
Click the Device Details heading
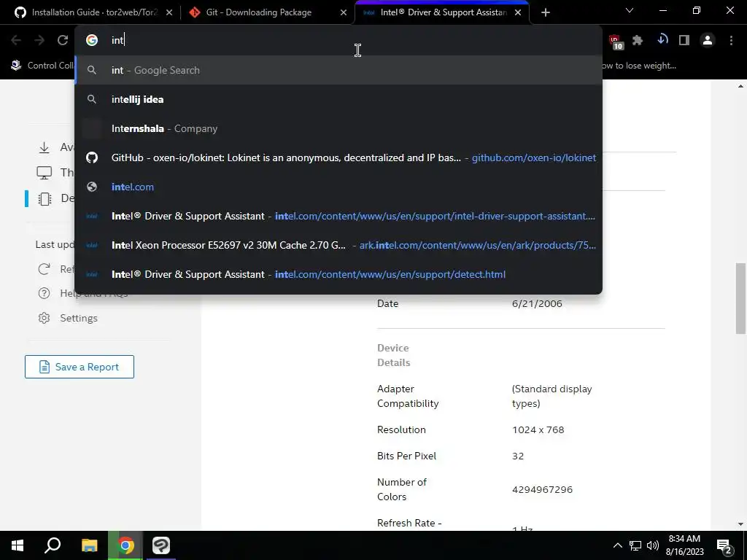click(393, 355)
